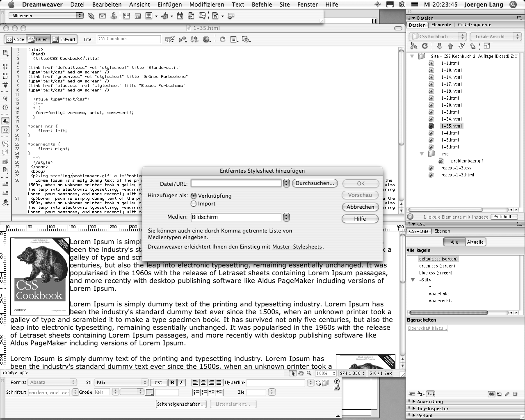
Task: Refresh the Dateien panel file list
Action: [425, 46]
